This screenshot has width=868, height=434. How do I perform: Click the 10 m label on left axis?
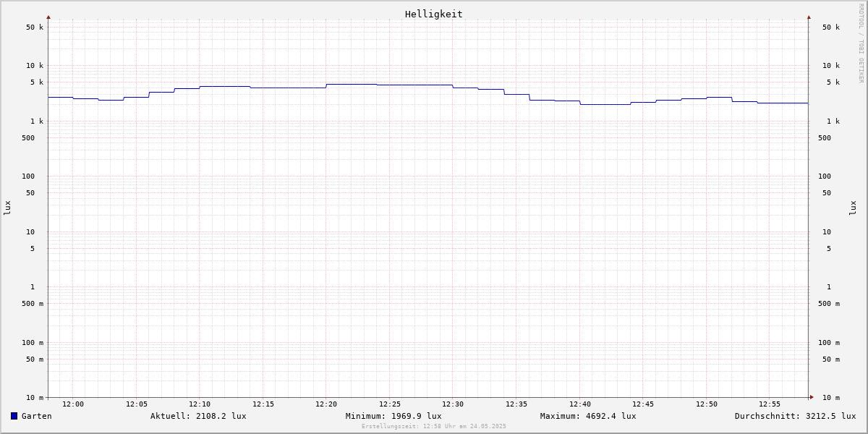click(x=35, y=398)
